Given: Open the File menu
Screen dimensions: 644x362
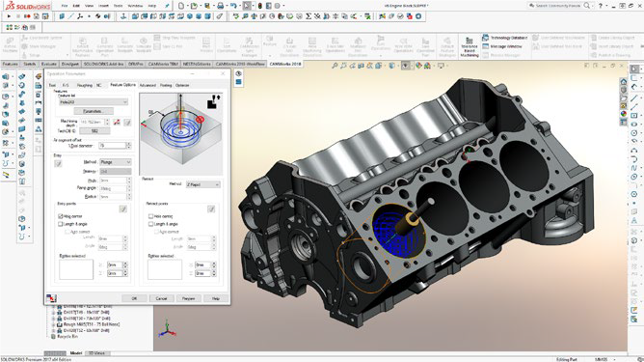Looking at the screenshot, I should (65, 6).
